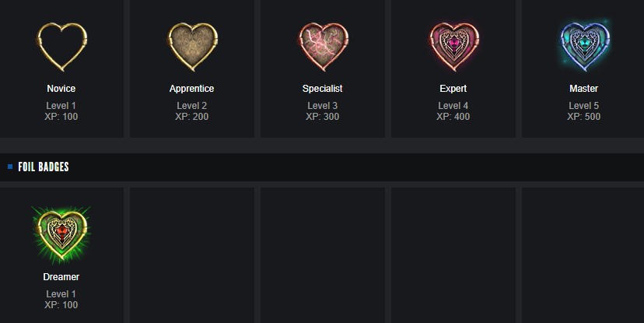Screen dimensions: 644x323
Task: Click the Master badge title
Action: point(584,89)
